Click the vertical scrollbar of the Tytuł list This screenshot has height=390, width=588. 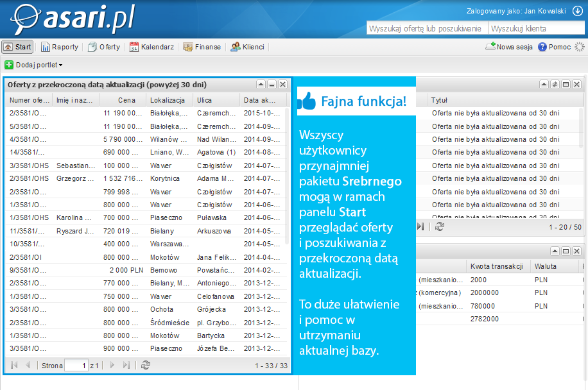click(582, 128)
